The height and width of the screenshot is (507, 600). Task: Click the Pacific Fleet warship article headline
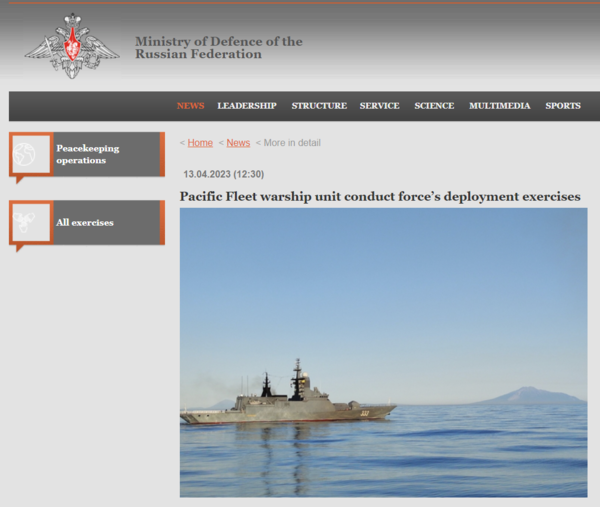coord(380,196)
